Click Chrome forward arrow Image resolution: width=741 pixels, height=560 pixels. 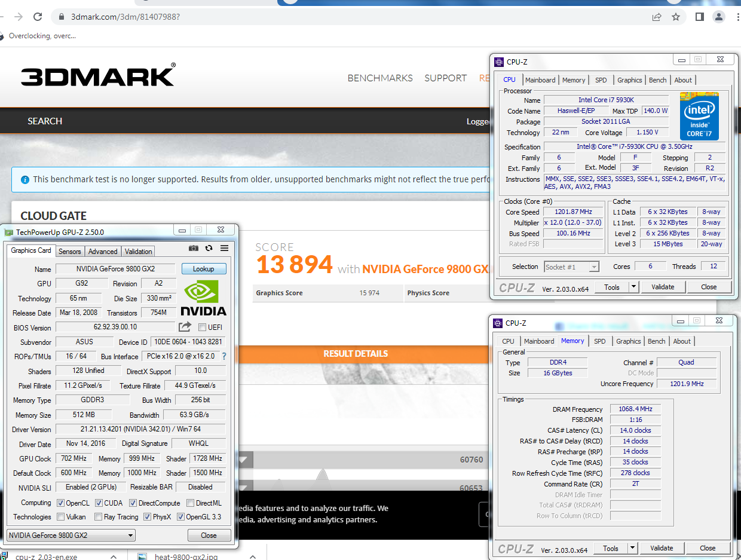coord(19,17)
